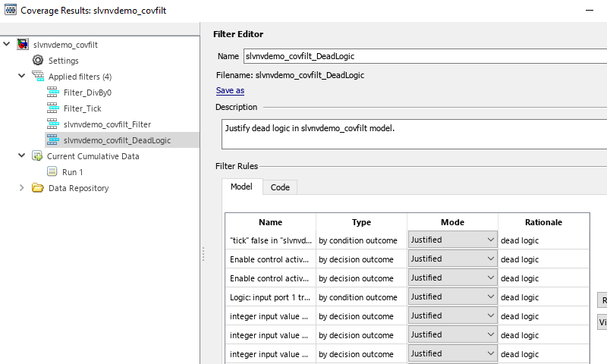607x364 pixels.
Task: Switch to the Code tab
Action: pyautogui.click(x=280, y=187)
